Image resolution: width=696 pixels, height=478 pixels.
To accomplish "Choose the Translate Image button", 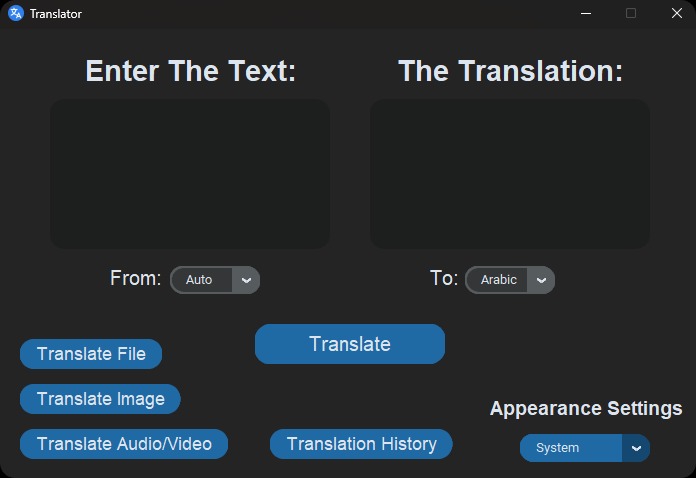I will [x=100, y=399].
